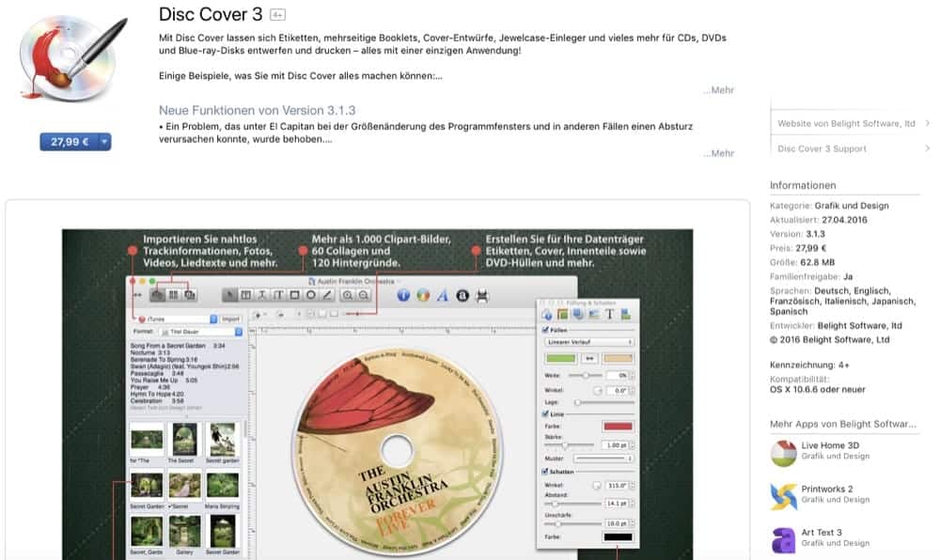Click the black shadow Farbe swatch
This screenshot has height=560, width=940.
tap(618, 537)
